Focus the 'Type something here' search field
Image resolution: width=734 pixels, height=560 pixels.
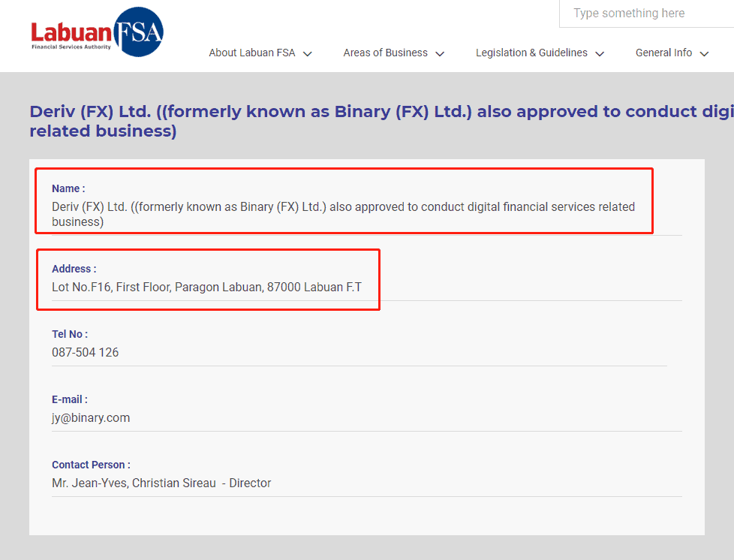tap(646, 14)
